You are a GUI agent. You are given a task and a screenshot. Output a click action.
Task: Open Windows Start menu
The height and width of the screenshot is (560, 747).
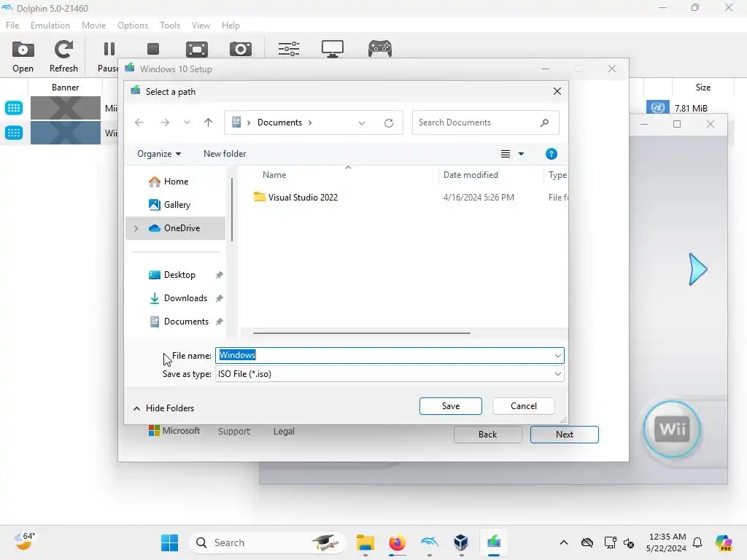click(x=169, y=542)
